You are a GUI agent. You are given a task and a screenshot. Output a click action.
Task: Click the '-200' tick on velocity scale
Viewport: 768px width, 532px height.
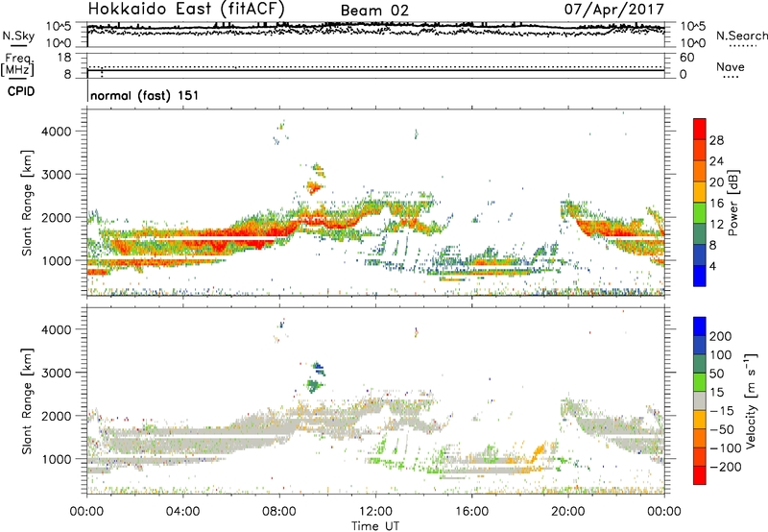(726, 467)
